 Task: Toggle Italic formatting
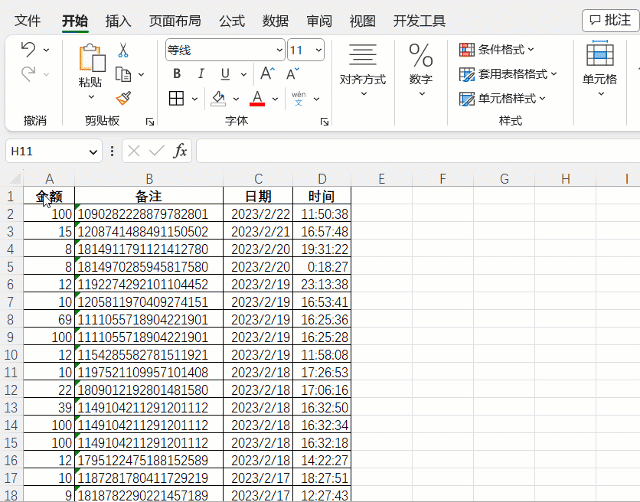pyautogui.click(x=201, y=74)
